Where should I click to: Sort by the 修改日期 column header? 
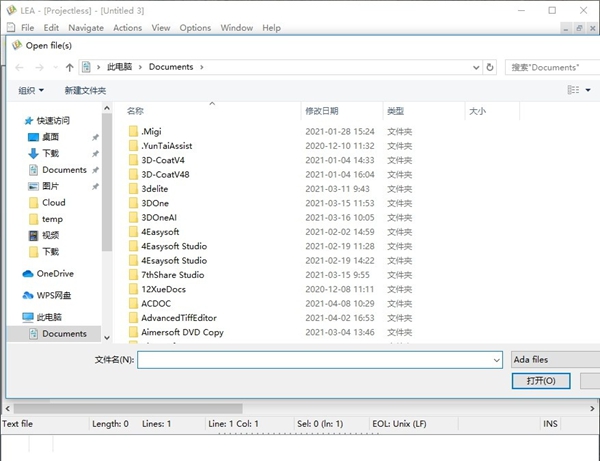pos(321,111)
